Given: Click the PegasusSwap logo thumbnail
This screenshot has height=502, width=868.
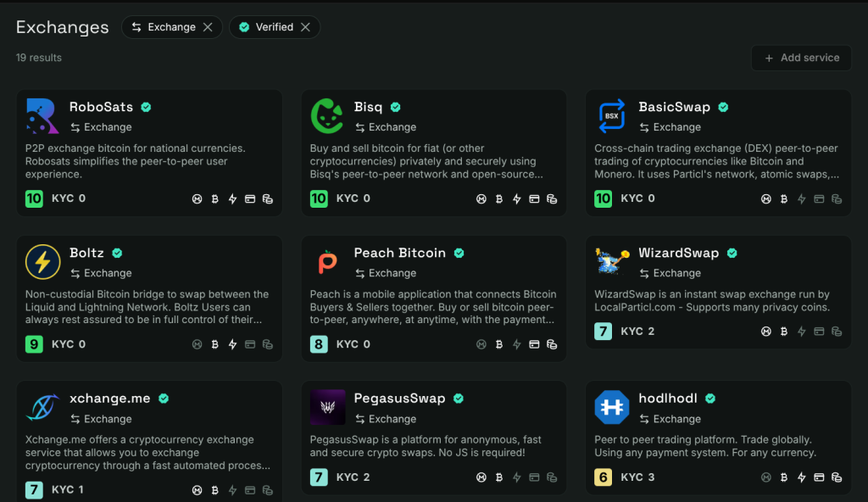Looking at the screenshot, I should click(327, 408).
